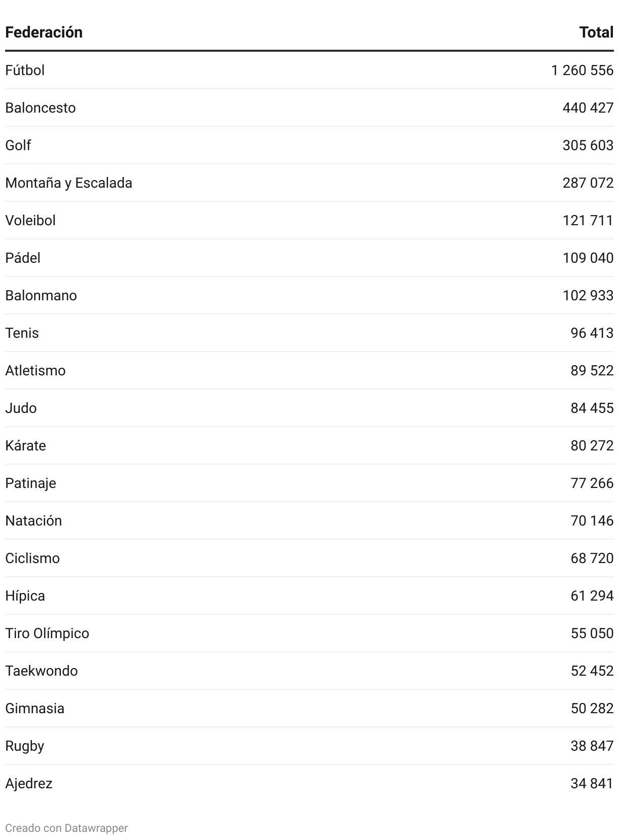This screenshot has width=619, height=840.
Task: Select the Golf federation row
Action: (309, 145)
